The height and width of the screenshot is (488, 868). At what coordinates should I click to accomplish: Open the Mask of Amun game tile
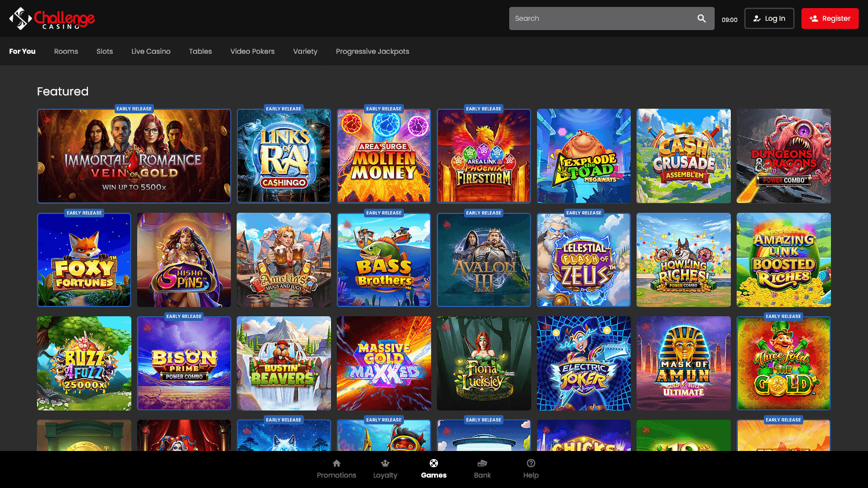pyautogui.click(x=683, y=363)
